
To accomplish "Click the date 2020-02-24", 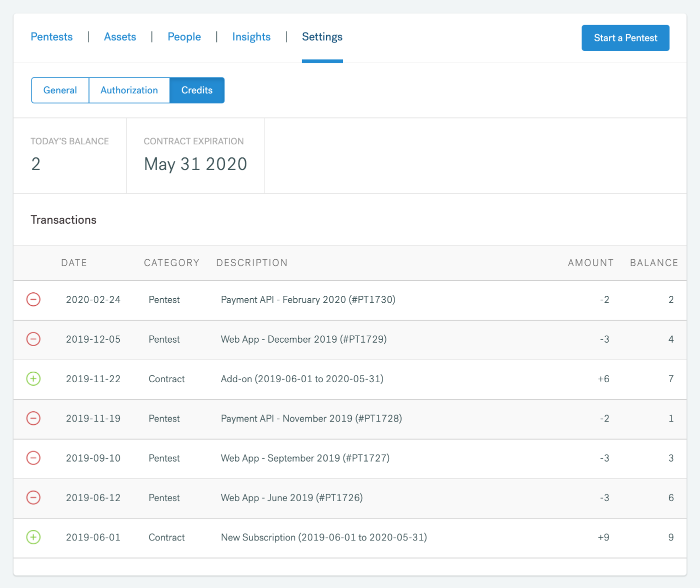I will 93,300.
